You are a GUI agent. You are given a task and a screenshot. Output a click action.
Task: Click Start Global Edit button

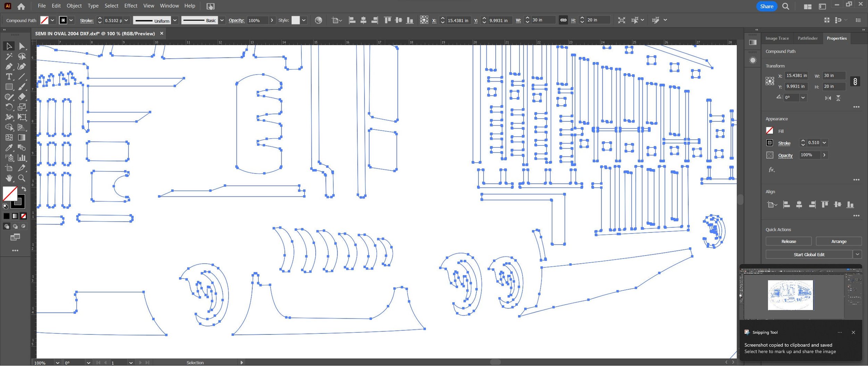coord(809,255)
